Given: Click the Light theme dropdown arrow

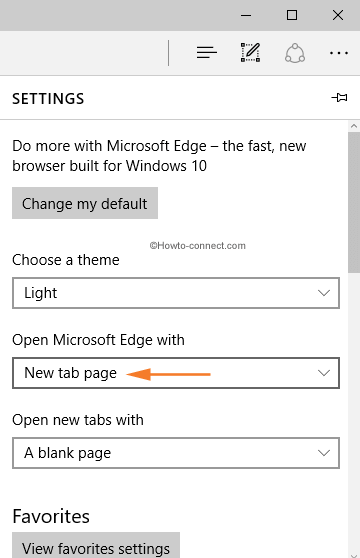Looking at the screenshot, I should pyautogui.click(x=324, y=293).
